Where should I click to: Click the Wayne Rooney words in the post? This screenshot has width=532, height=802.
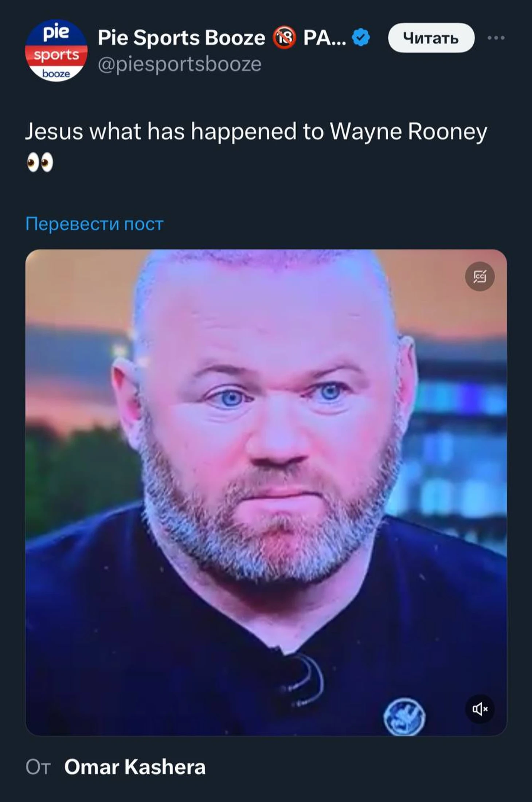click(x=408, y=131)
